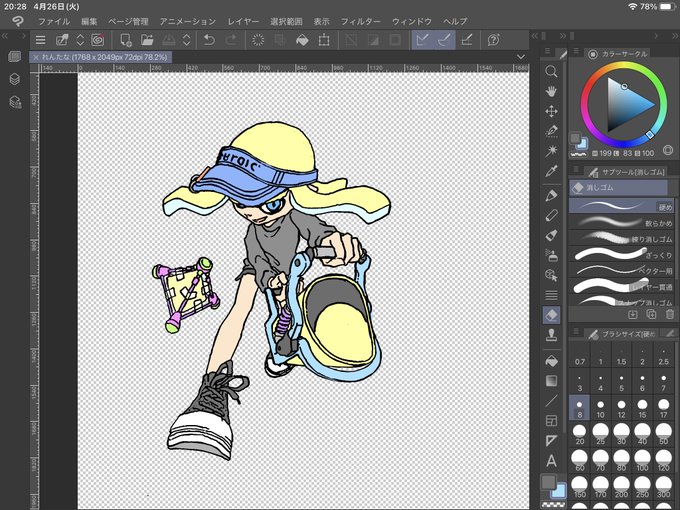Open ウィンドウ menu
680x510 pixels.
pyautogui.click(x=412, y=21)
